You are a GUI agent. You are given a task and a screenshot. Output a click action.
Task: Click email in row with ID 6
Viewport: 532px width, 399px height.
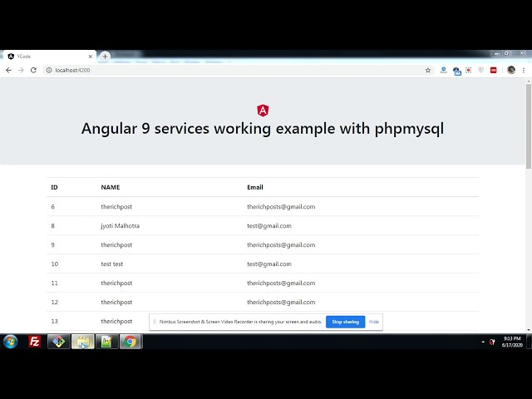281,207
